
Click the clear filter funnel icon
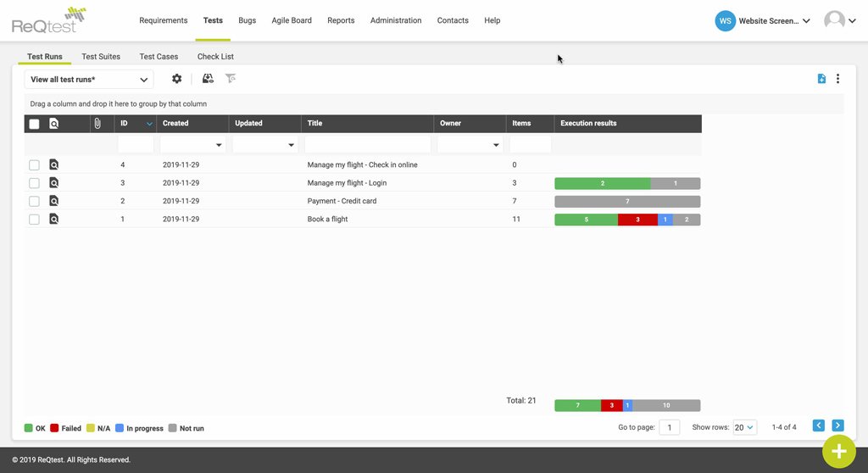point(231,79)
